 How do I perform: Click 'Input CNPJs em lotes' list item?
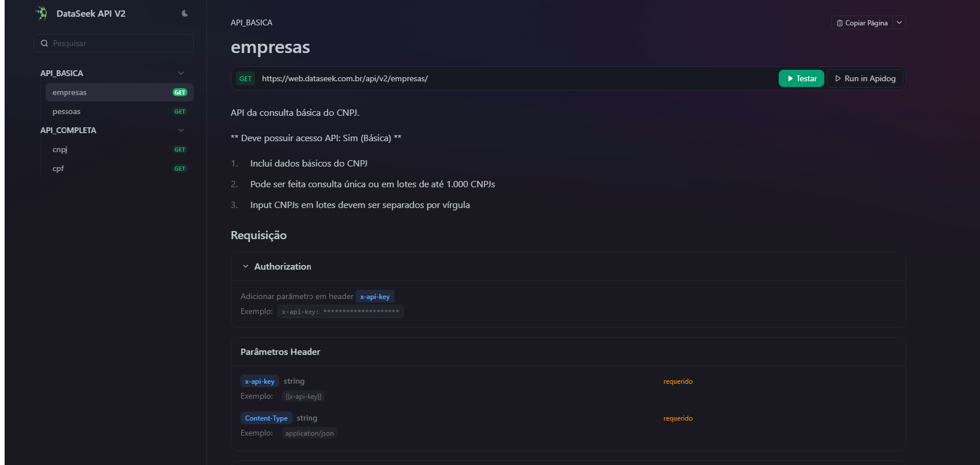(x=360, y=205)
